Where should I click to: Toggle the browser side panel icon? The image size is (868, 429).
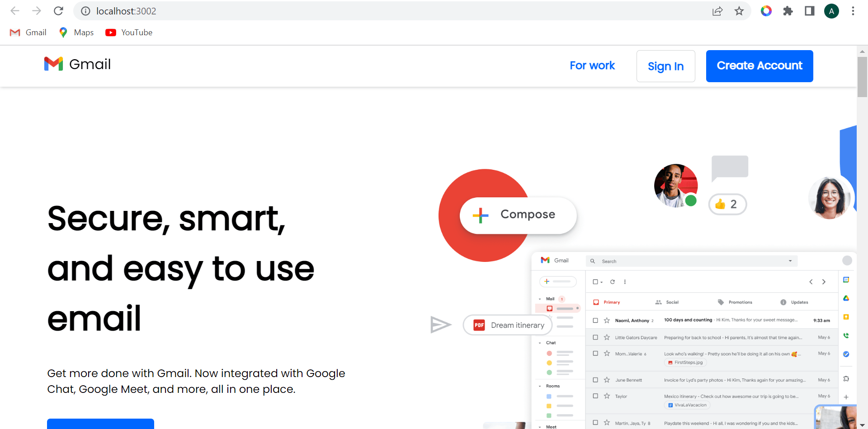click(810, 11)
